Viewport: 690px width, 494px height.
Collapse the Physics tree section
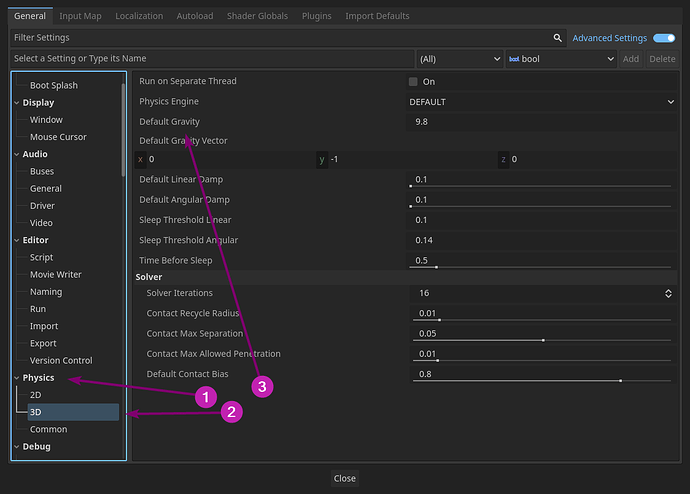[x=17, y=378]
